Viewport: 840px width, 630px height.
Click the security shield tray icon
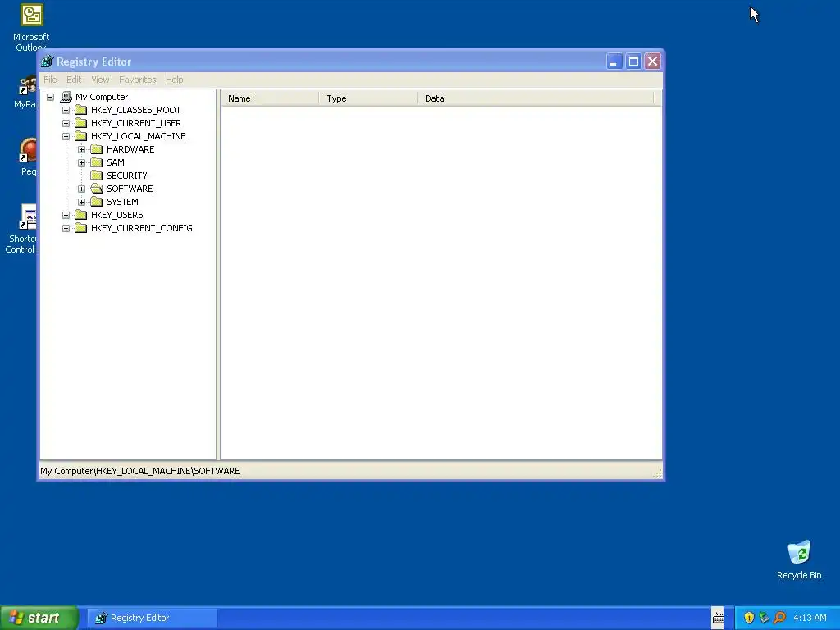(x=749, y=618)
